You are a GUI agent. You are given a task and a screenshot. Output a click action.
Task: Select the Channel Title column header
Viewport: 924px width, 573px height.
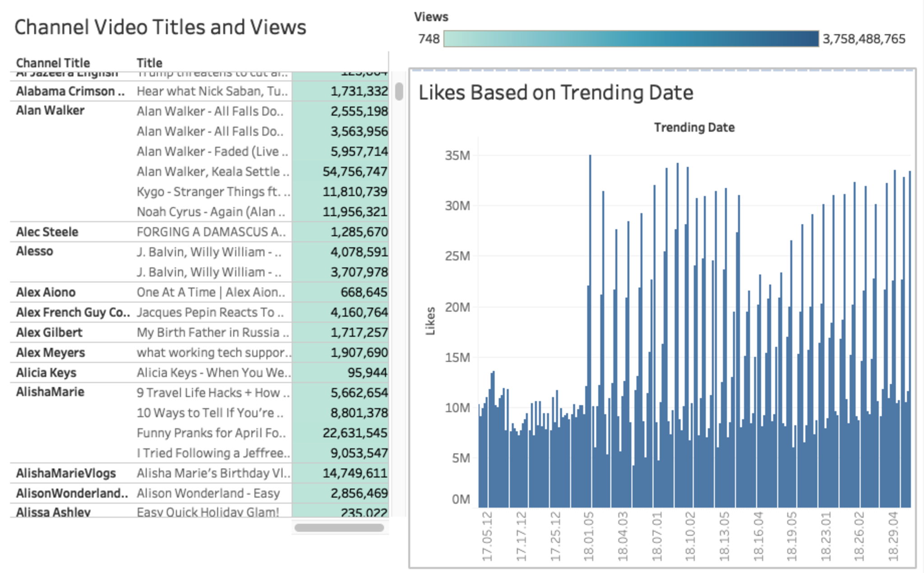(53, 63)
